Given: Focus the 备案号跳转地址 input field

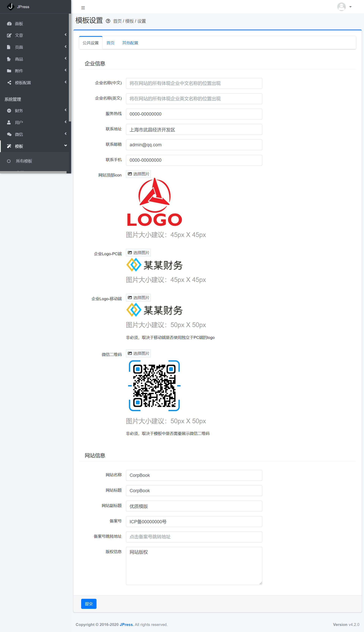Looking at the screenshot, I should pyautogui.click(x=194, y=537).
